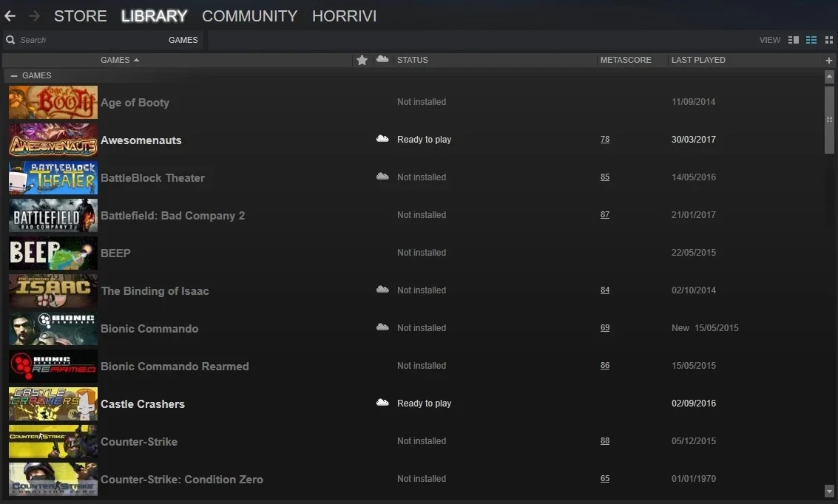Click the 11/09/2014 last played date
Screen dimensions: 838x504
click(693, 102)
